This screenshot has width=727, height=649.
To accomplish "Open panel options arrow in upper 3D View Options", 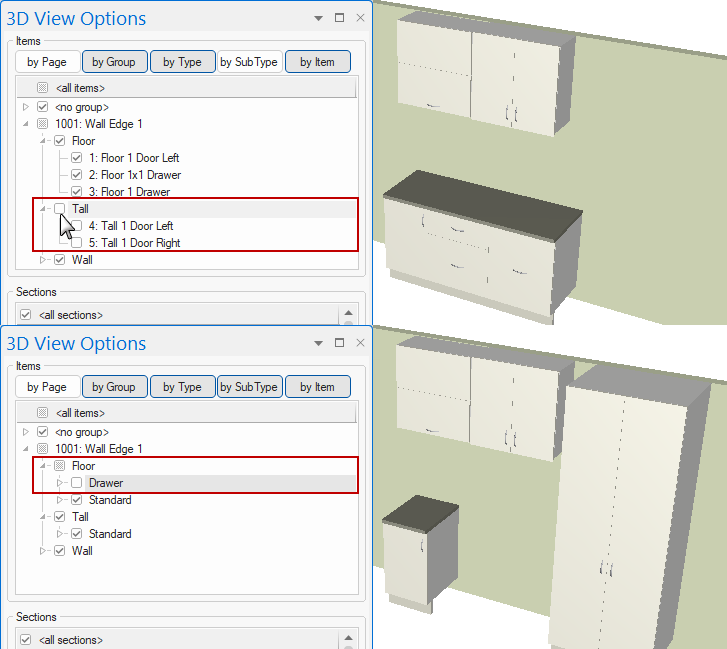I will tap(318, 18).
